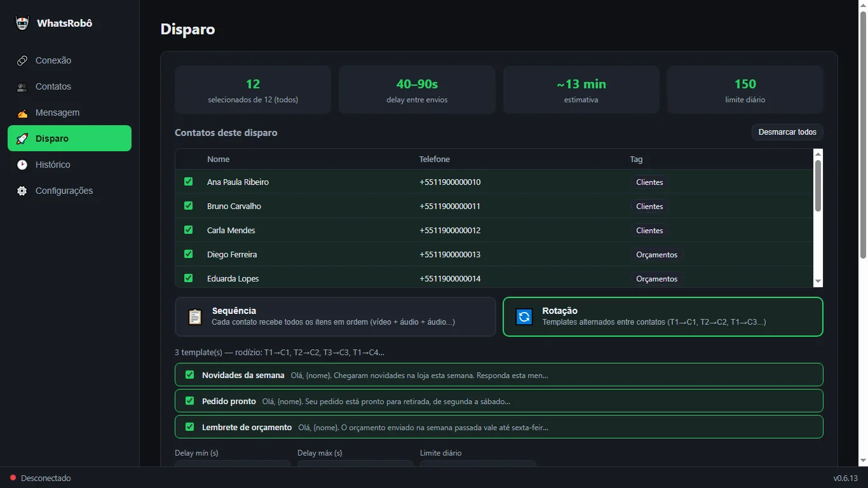Click the Histórico clock icon in sidebar

[x=22, y=165]
